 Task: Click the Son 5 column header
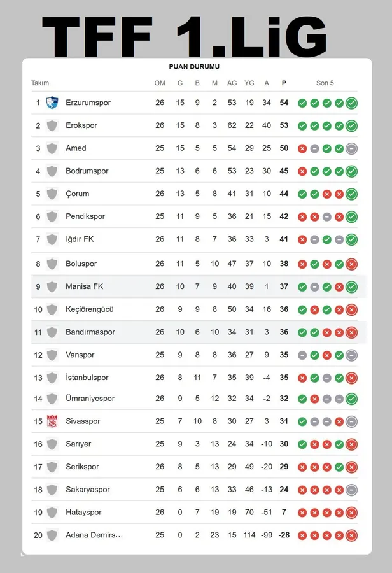325,83
